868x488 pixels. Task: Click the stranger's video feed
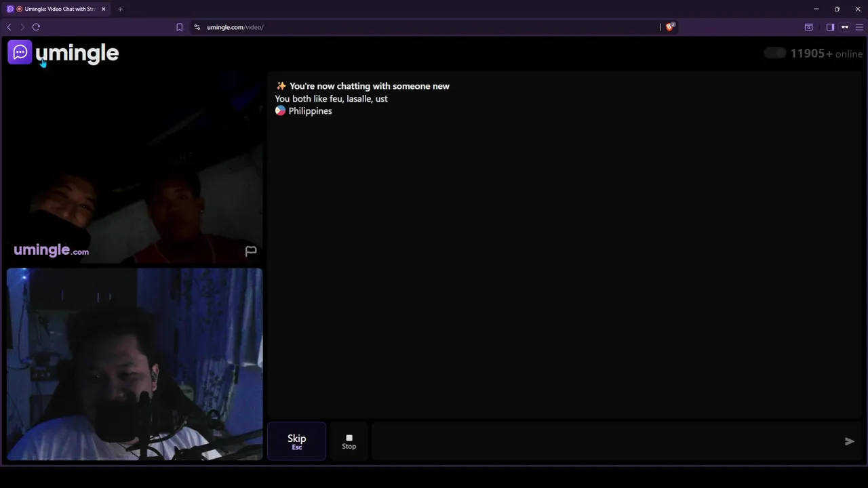click(134, 167)
